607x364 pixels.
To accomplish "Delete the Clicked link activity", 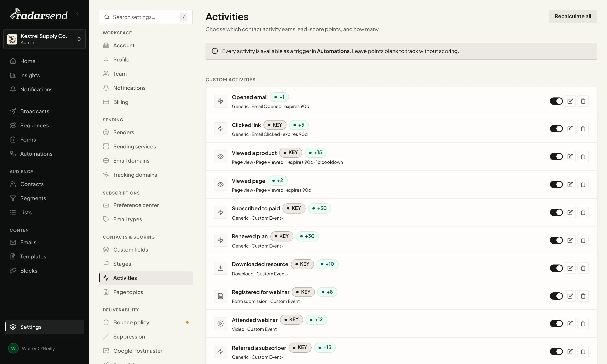I will (583, 129).
